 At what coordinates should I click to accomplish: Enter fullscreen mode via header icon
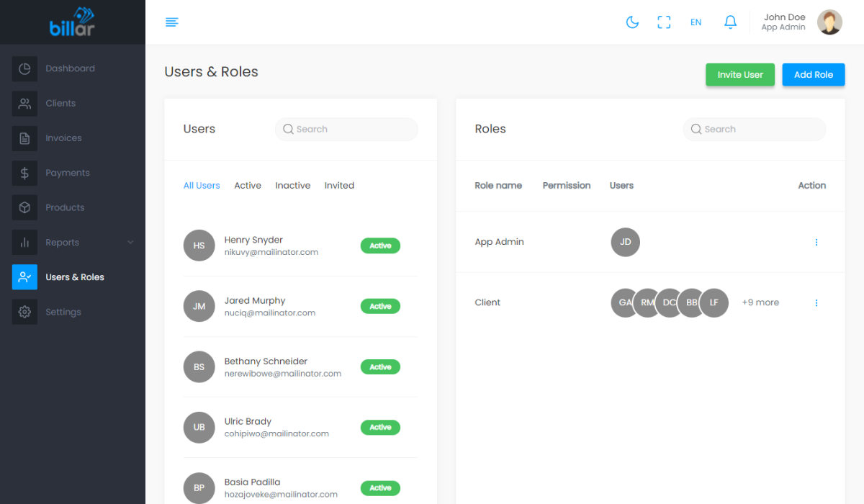pos(664,22)
